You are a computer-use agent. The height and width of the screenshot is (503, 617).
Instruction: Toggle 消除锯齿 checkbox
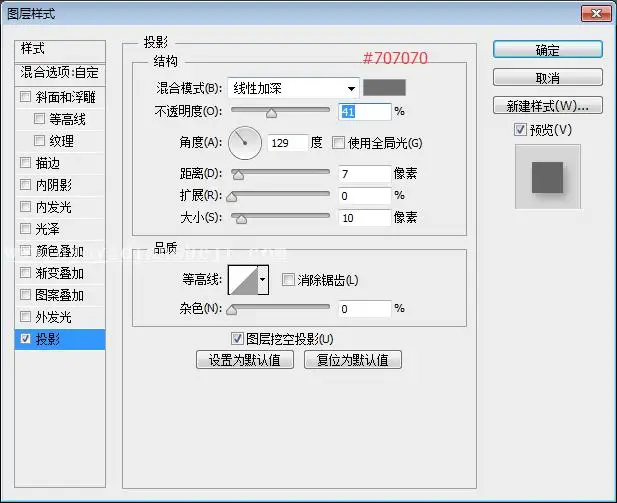click(288, 280)
